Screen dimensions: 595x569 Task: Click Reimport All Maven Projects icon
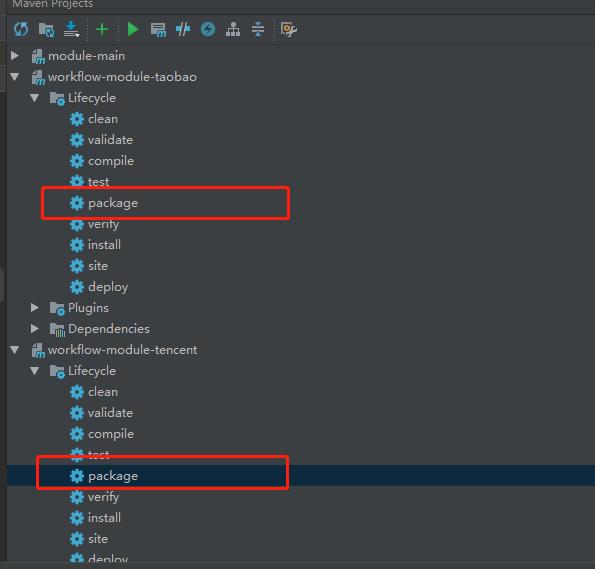click(21, 29)
